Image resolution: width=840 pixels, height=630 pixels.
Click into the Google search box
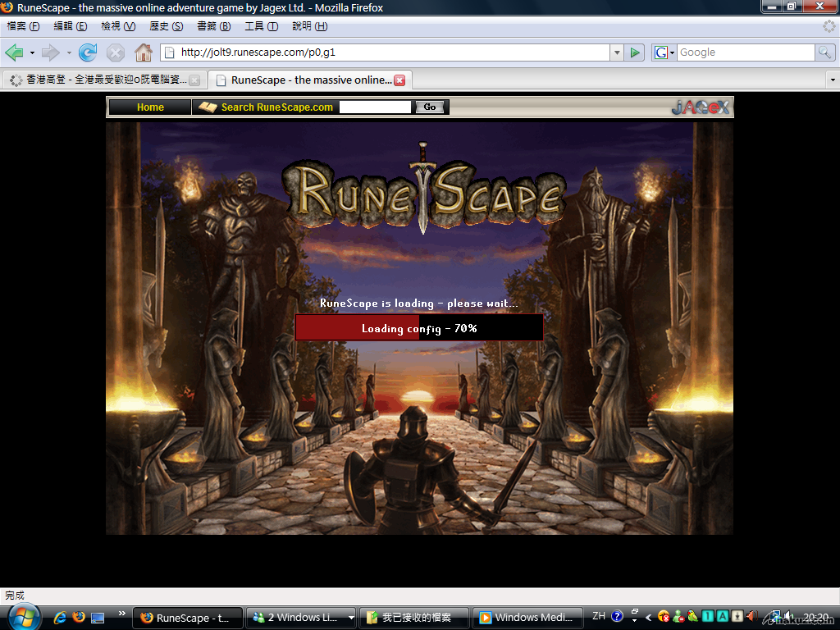click(x=746, y=52)
